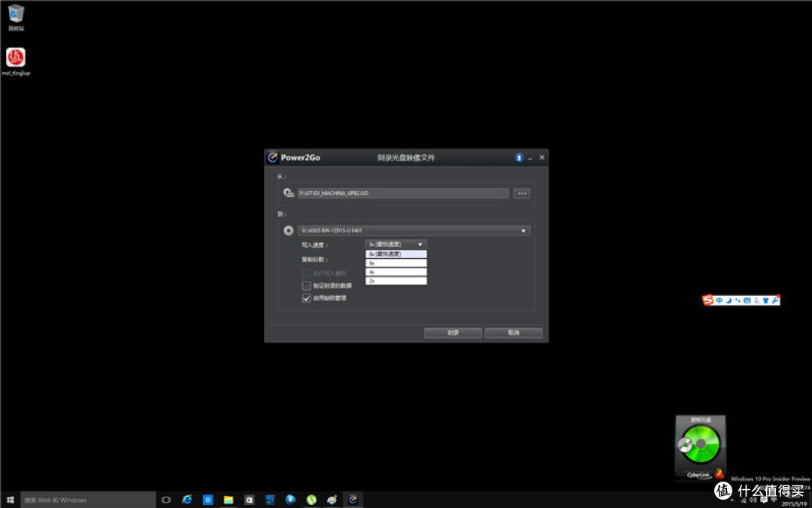Click the moon icon on Sogou bar
This screenshot has width=812, height=508.
pyautogui.click(x=729, y=300)
